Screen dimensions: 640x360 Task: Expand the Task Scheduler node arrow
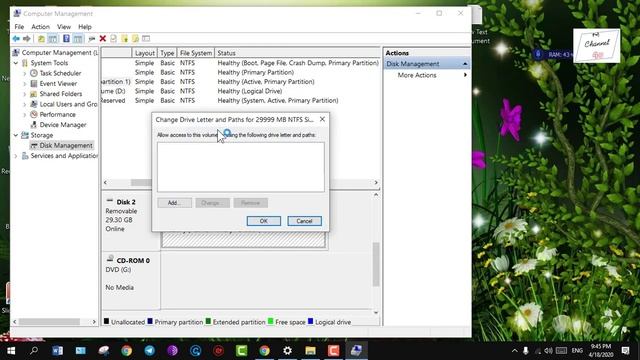(24, 73)
